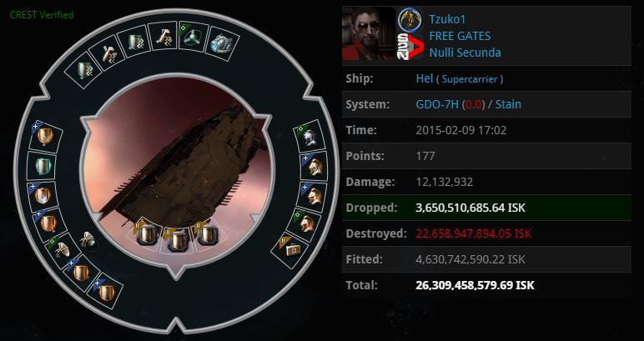Viewport: 644px width, 341px height.
Task: Open the Stain region link
Action: (x=508, y=104)
